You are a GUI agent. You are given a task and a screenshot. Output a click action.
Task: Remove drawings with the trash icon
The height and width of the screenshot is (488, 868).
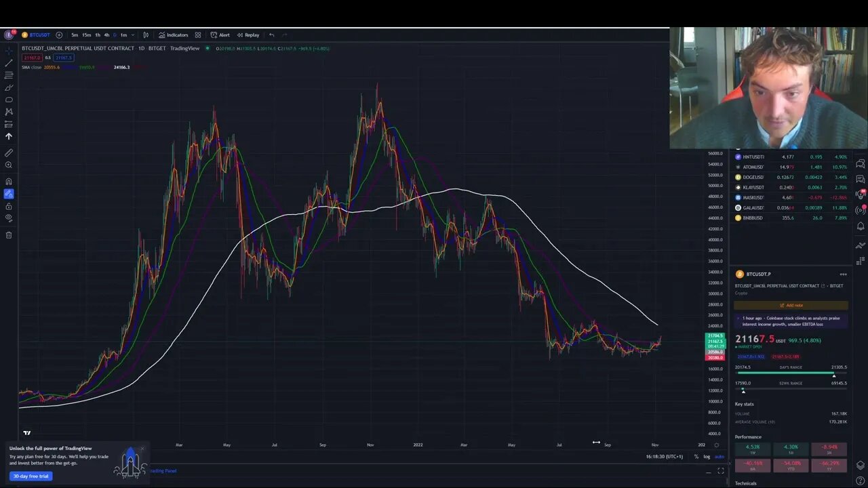coord(9,235)
